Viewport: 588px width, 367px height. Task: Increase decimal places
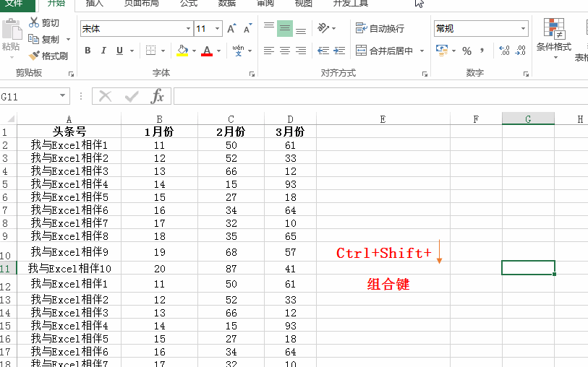pos(504,51)
